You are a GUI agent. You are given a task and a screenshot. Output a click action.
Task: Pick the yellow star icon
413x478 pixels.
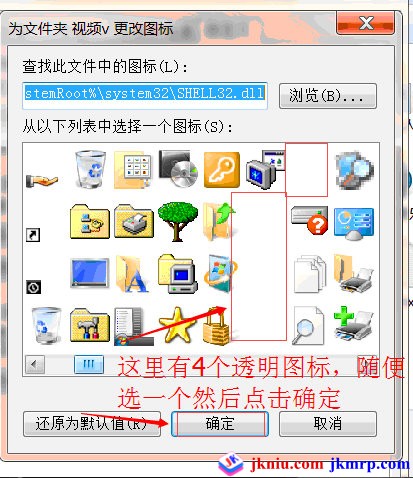pos(177,325)
